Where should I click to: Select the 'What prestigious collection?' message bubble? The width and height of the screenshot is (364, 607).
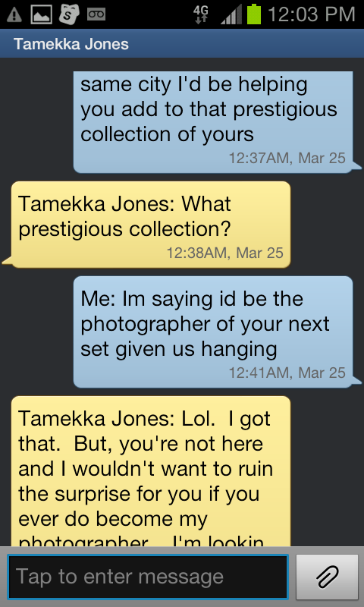coord(151,225)
